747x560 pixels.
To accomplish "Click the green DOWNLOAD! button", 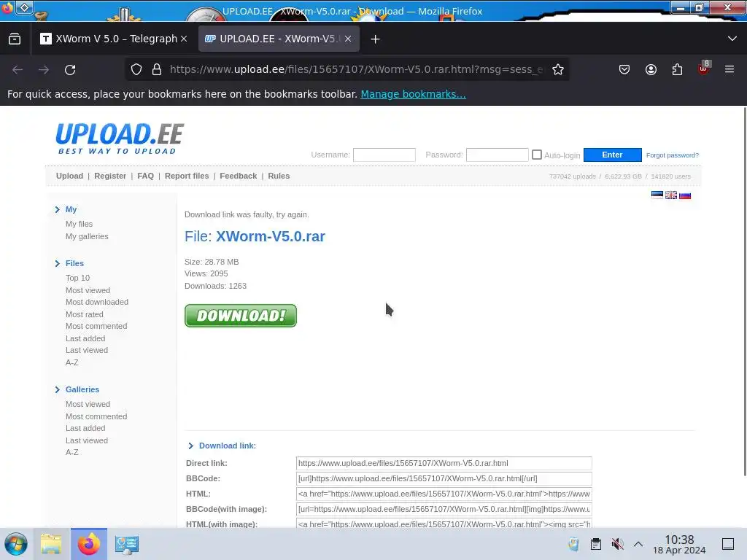I will [241, 316].
